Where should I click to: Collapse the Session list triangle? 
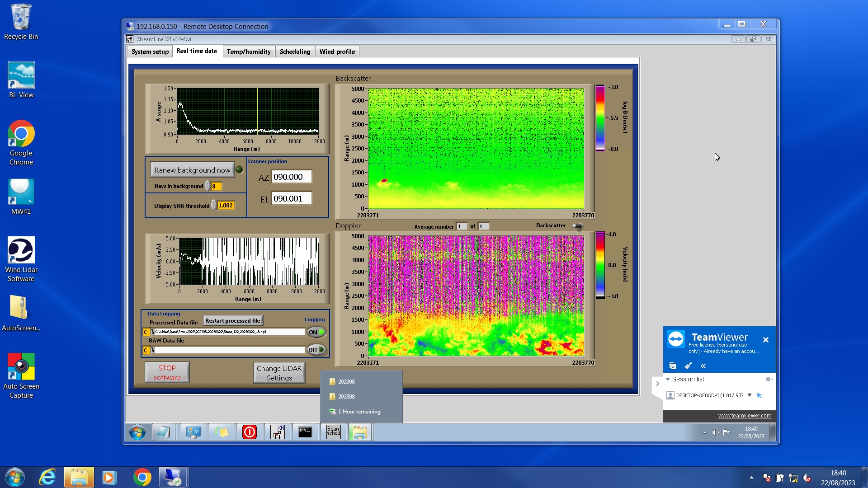(668, 379)
